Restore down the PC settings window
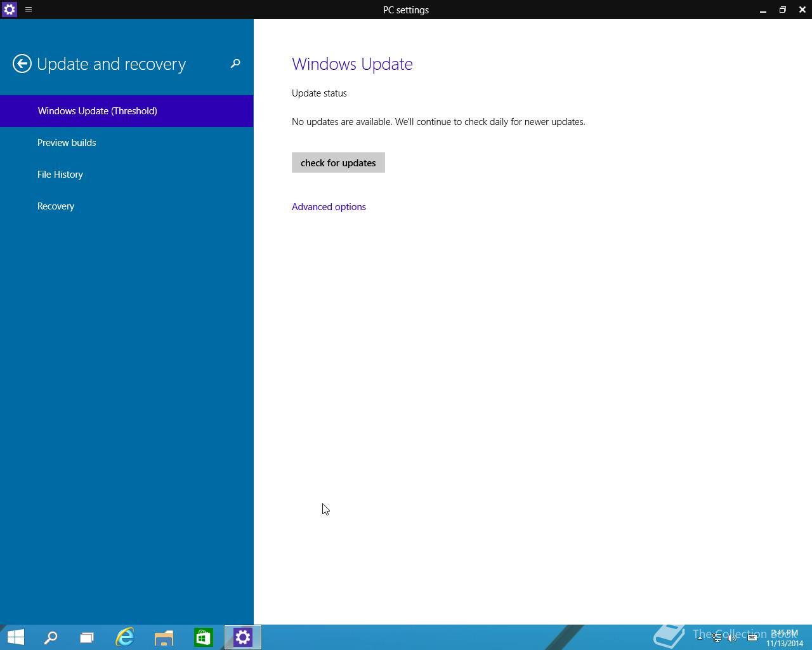Image resolution: width=812 pixels, height=650 pixels. 783,10
